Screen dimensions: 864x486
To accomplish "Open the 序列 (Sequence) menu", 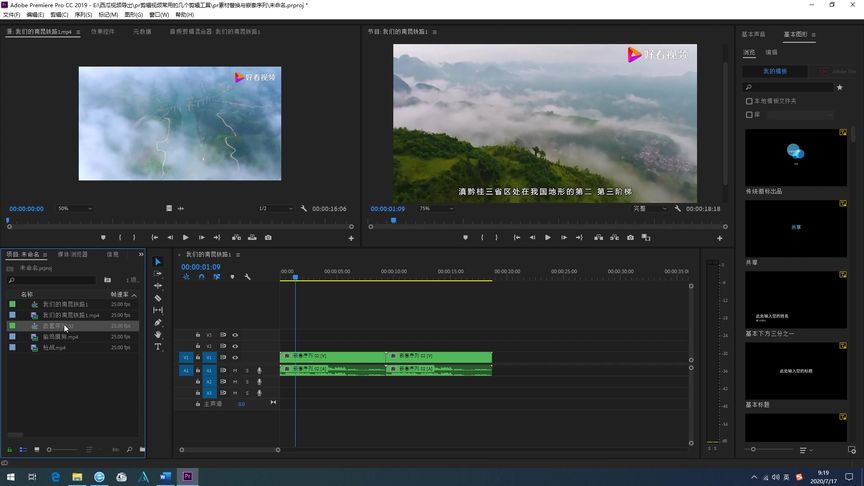I will pos(83,15).
